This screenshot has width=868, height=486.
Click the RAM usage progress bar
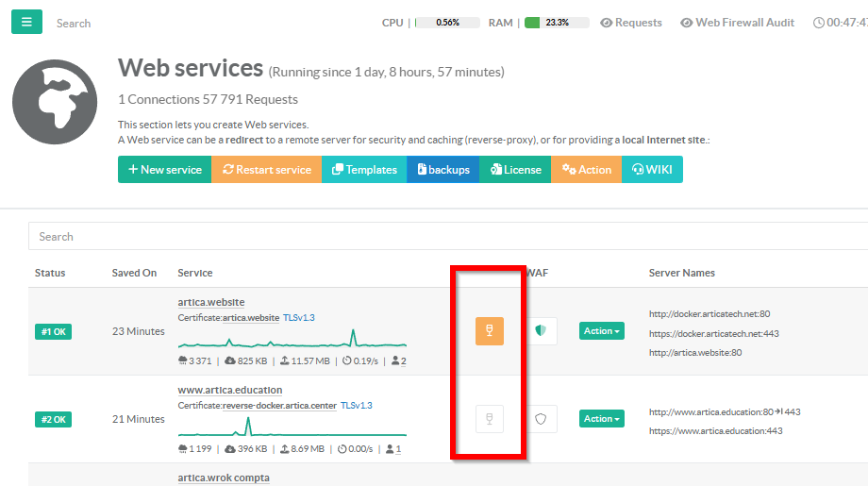557,23
